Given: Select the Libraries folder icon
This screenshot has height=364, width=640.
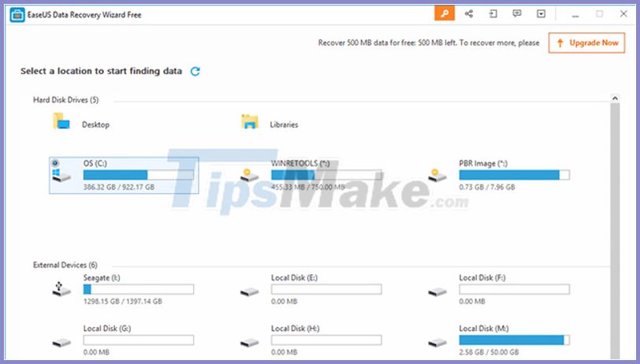Looking at the screenshot, I should point(249,121).
